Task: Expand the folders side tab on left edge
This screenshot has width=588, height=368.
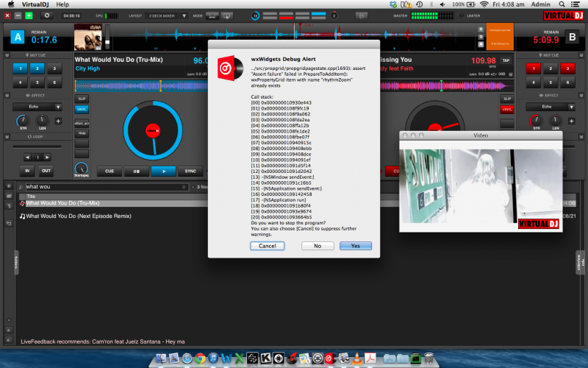Action: pyautogui.click(x=16, y=263)
